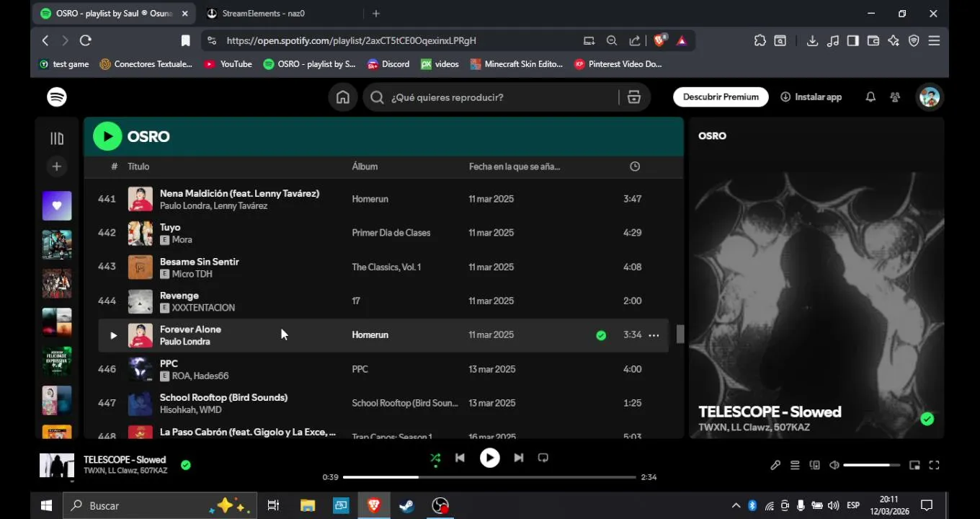980x519 pixels.
Task: Open XXXTENTACION artist link
Action: pos(203,308)
